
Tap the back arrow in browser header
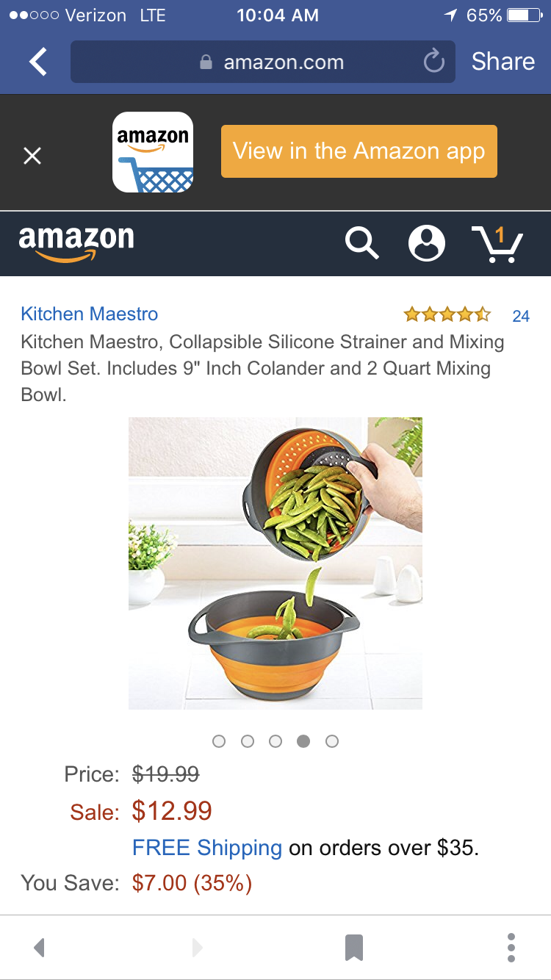click(x=38, y=62)
